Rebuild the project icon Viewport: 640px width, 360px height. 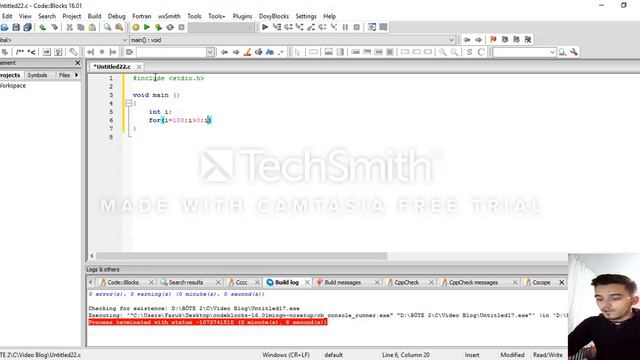pyautogui.click(x=170, y=27)
